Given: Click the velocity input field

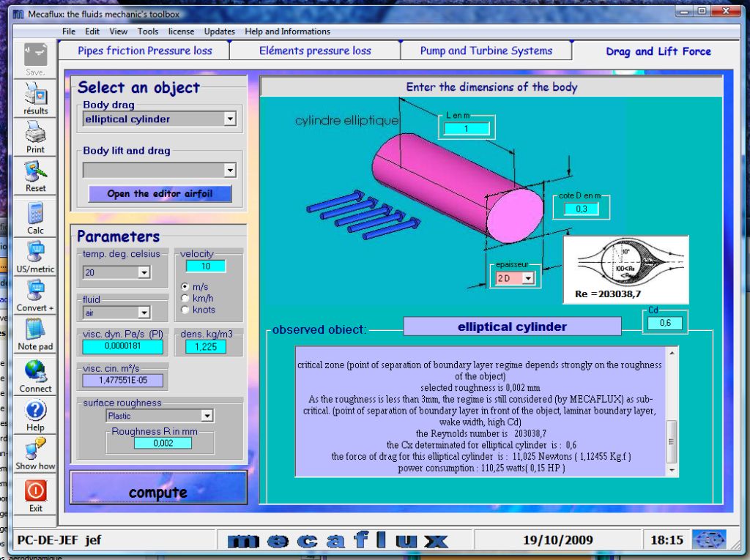Looking at the screenshot, I should click(206, 266).
